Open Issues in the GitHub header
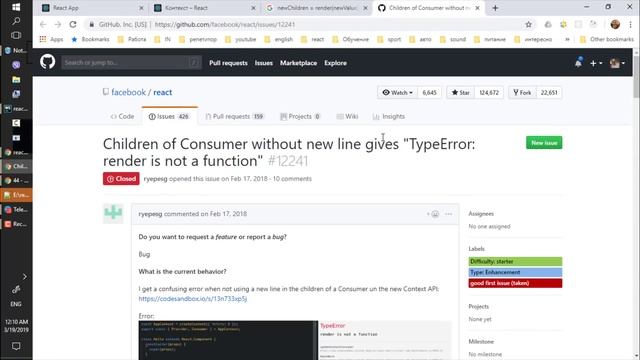This screenshot has width=640, height=360. pos(264,63)
